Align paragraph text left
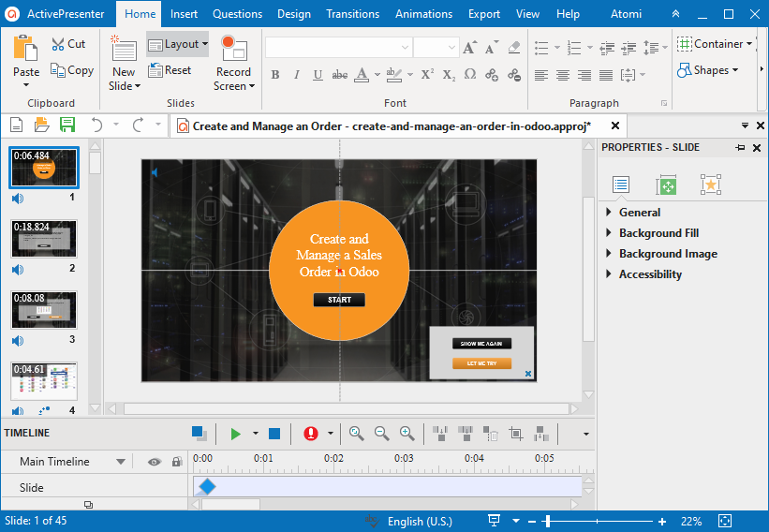Viewport: 769px width, 532px height. click(541, 75)
